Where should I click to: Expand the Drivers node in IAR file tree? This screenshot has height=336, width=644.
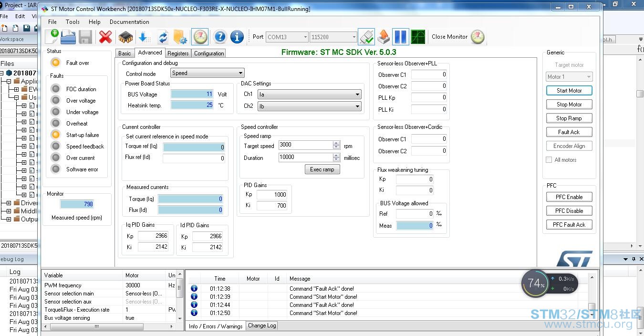point(9,203)
